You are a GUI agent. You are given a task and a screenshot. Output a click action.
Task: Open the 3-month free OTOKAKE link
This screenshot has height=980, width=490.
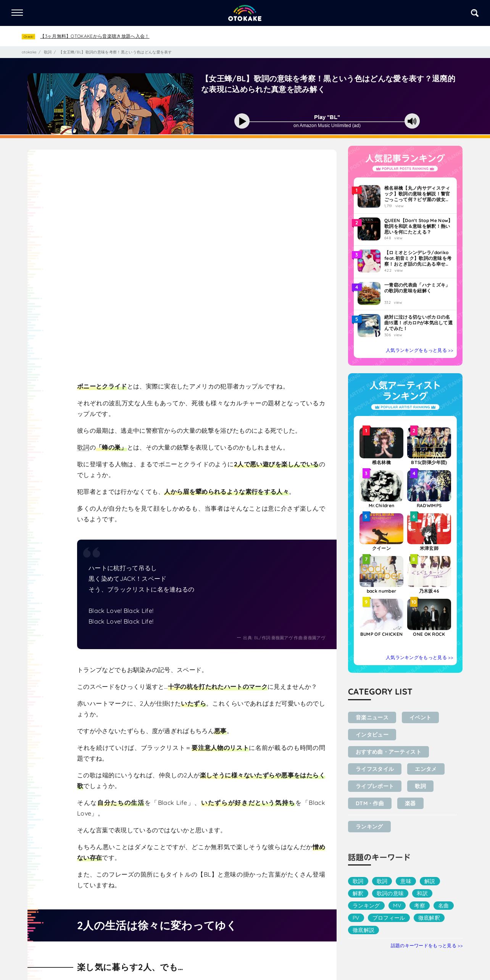[x=95, y=36]
